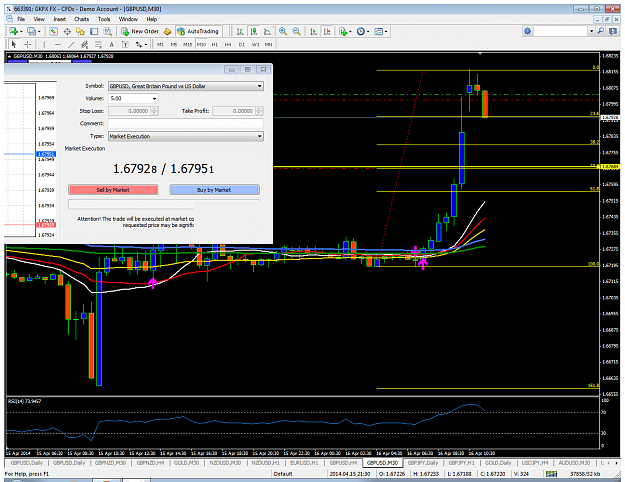Expand the Templates dropdown
The image size is (625, 482).
tap(386, 31)
